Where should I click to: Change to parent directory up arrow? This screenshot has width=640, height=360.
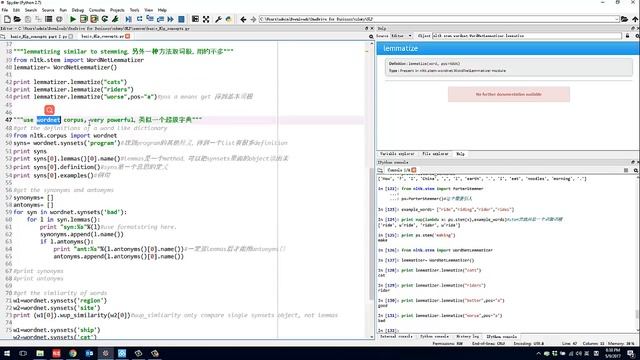tap(635, 19)
